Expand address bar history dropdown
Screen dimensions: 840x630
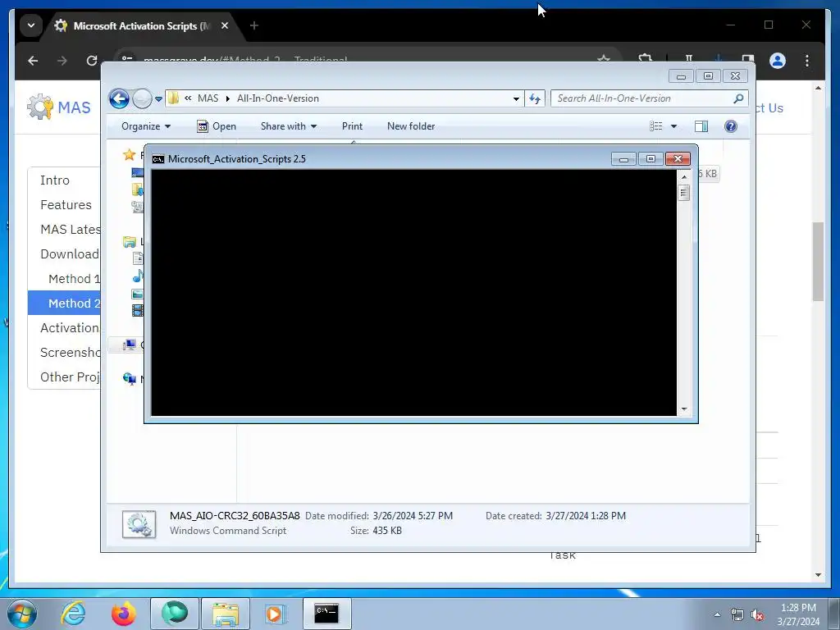point(516,98)
